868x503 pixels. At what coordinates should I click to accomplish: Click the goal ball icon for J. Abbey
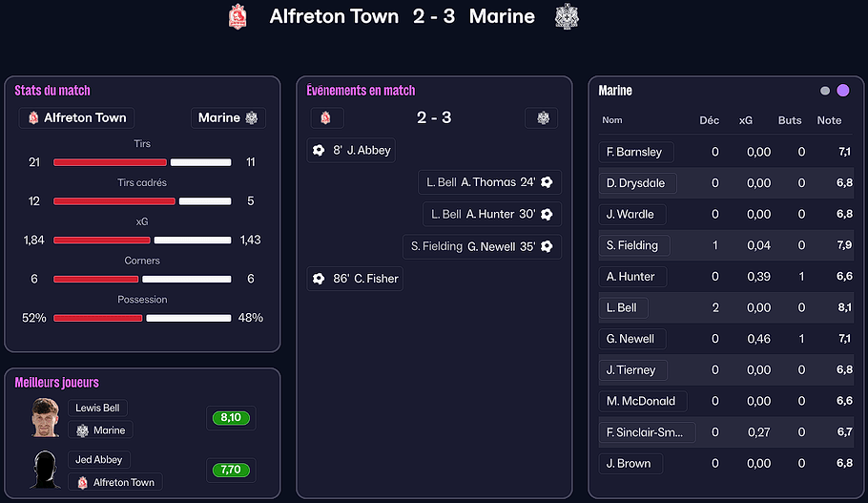[319, 150]
